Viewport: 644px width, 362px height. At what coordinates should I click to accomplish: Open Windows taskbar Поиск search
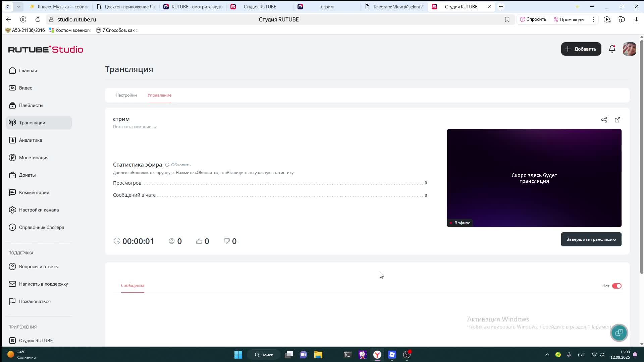[264, 355]
